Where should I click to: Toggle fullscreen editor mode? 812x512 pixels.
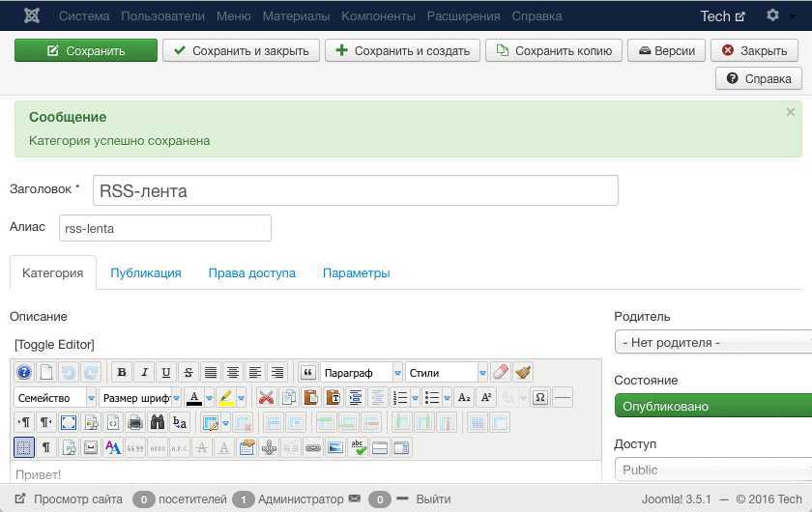(x=69, y=423)
